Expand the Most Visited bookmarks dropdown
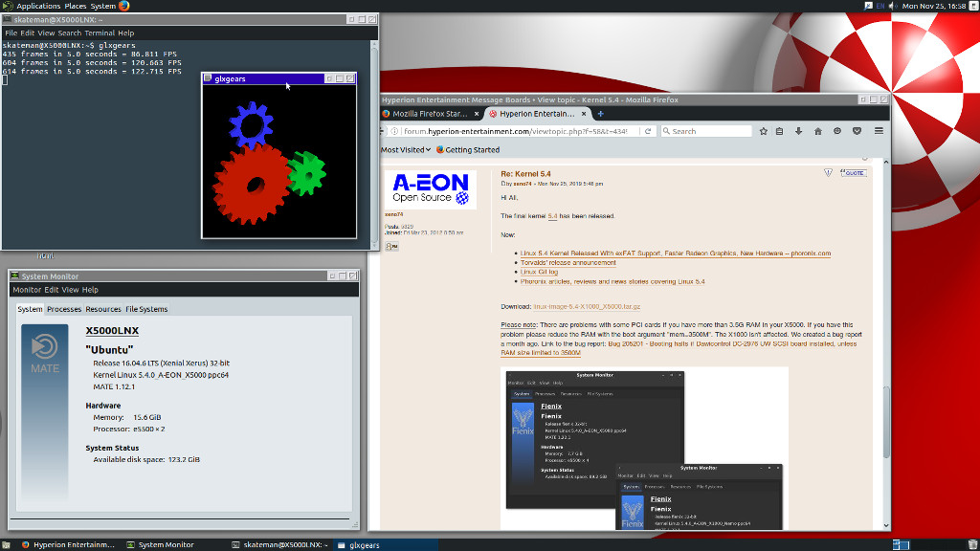Image resolution: width=980 pixels, height=551 pixels. tap(406, 150)
